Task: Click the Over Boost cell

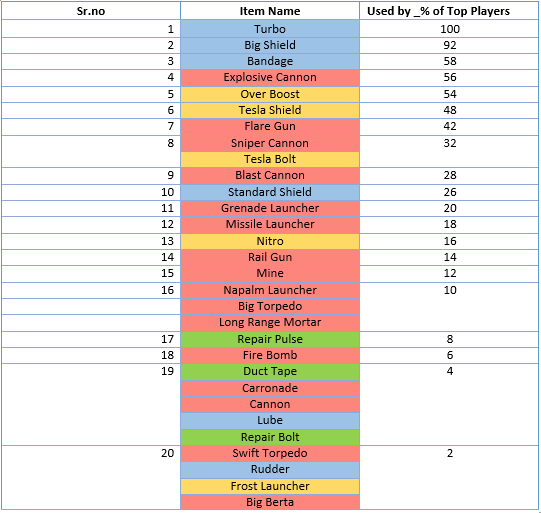Action: [270, 94]
